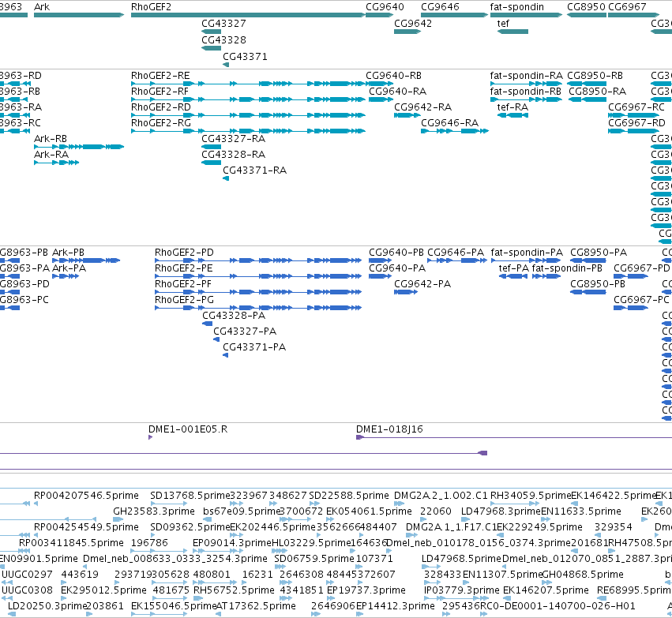Viewport: 672px width, 618px height.
Task: Select the CG43328 gene label
Action: (223, 39)
